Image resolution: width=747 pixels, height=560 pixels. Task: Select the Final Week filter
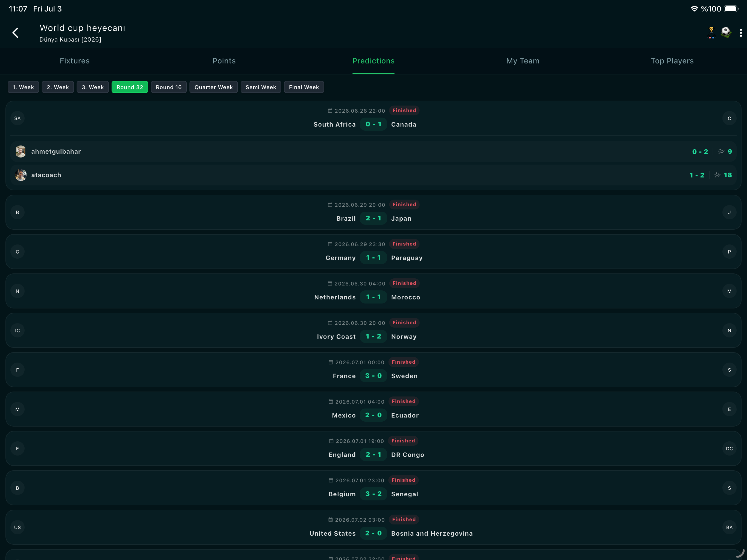pyautogui.click(x=304, y=87)
